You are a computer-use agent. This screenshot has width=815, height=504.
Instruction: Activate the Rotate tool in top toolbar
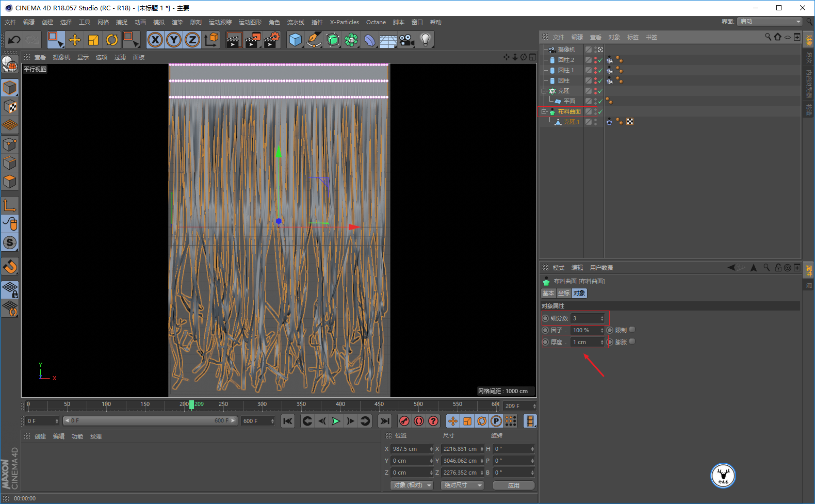click(x=112, y=40)
